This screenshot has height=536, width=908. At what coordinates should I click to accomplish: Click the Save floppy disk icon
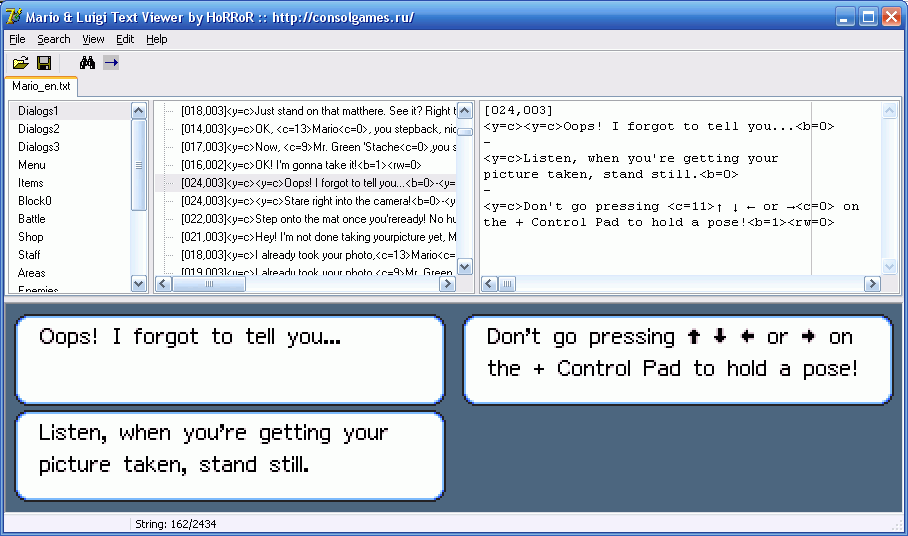44,63
